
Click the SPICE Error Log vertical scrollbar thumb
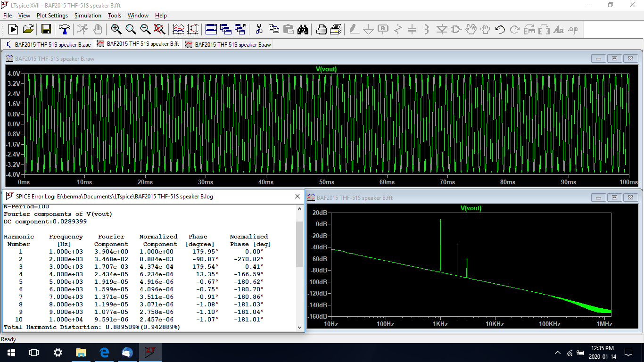(299, 244)
